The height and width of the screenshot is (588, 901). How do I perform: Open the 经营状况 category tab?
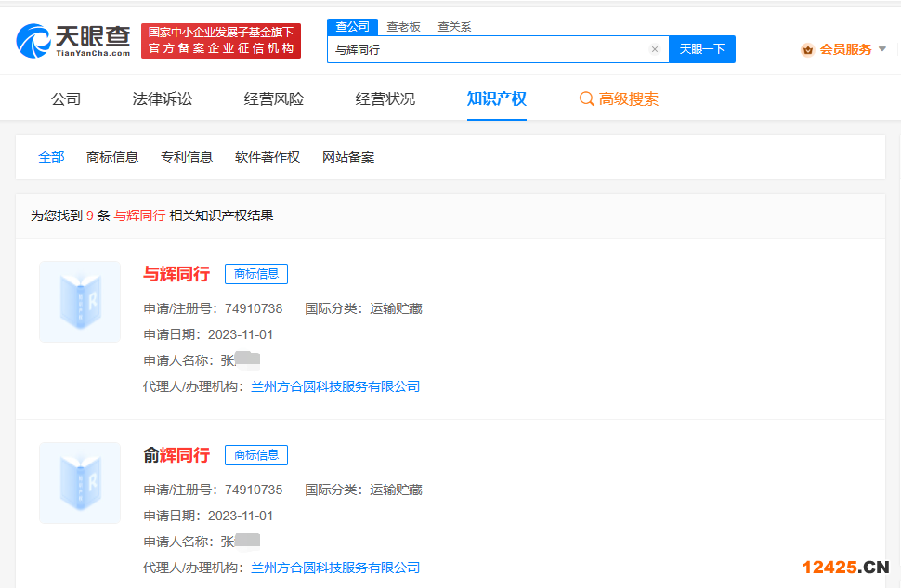[385, 98]
